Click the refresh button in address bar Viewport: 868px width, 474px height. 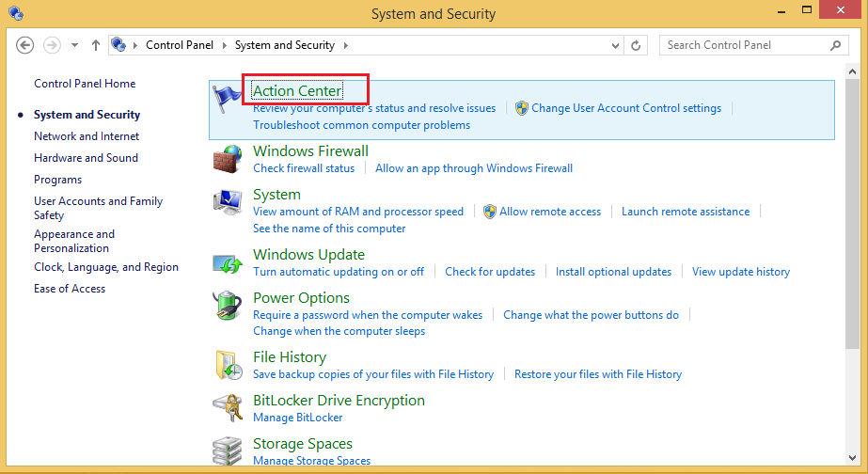pos(637,45)
